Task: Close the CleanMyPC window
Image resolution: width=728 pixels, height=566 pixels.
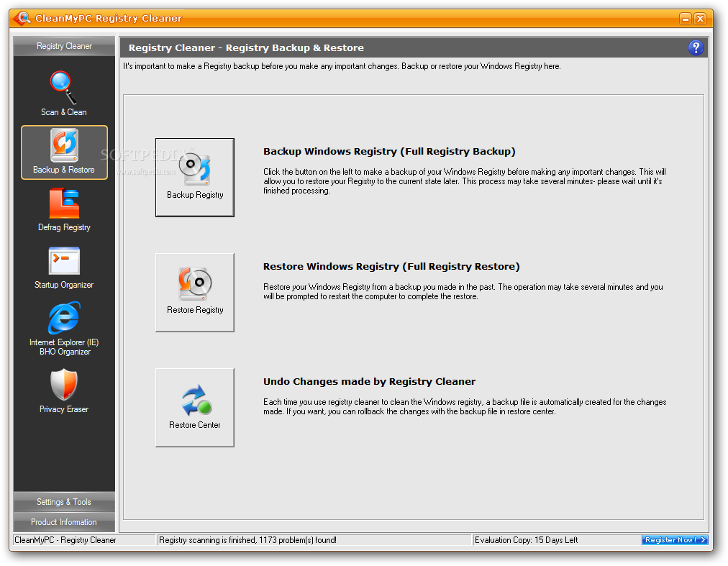Action: tap(700, 19)
